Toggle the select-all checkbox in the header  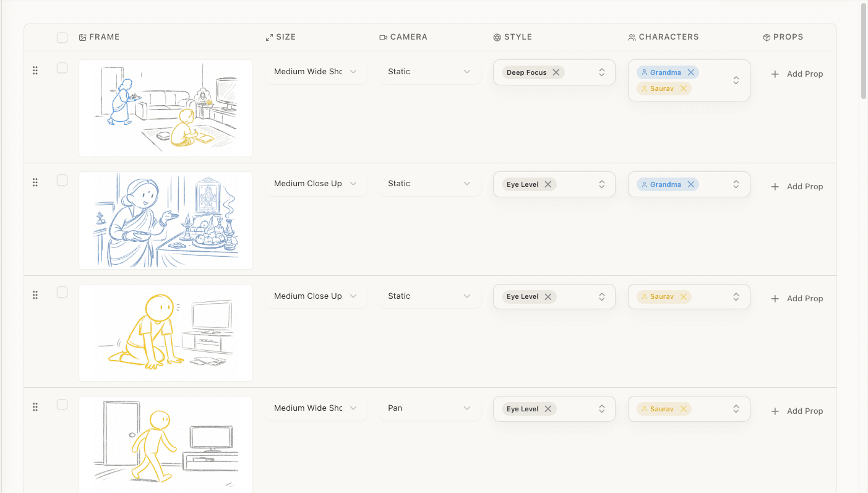point(62,37)
